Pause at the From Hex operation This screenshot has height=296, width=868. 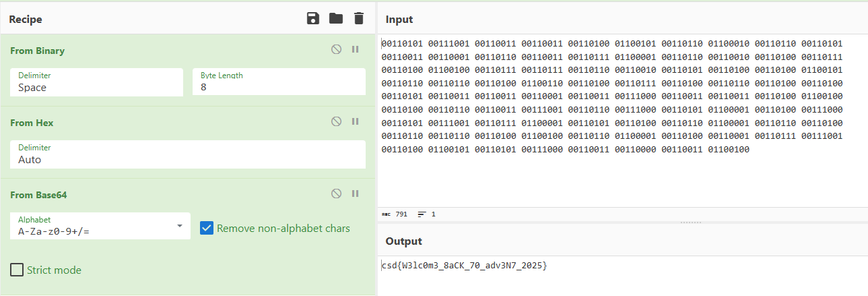point(355,122)
